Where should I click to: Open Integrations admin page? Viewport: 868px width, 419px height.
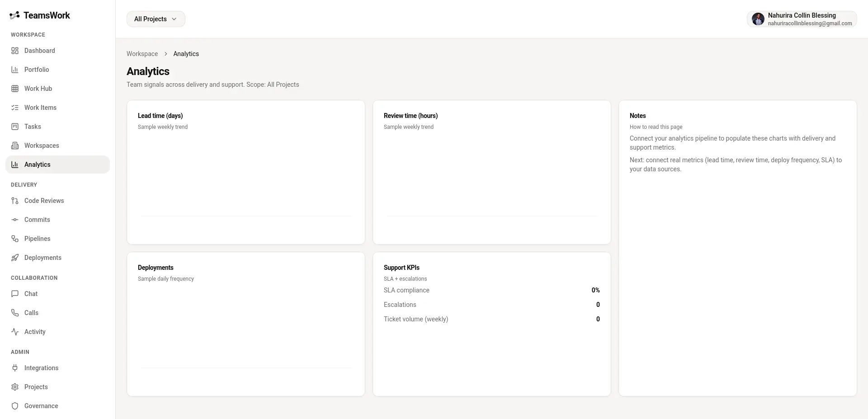point(57,368)
